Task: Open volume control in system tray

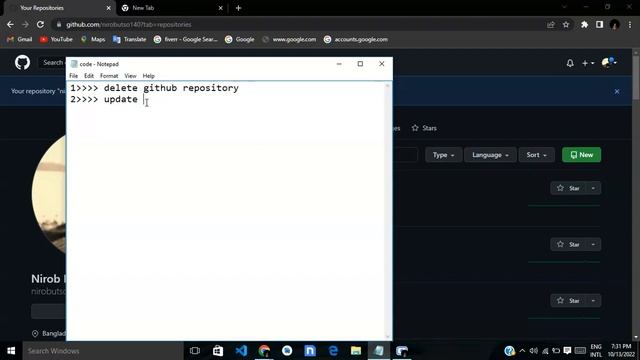Action: (533, 351)
